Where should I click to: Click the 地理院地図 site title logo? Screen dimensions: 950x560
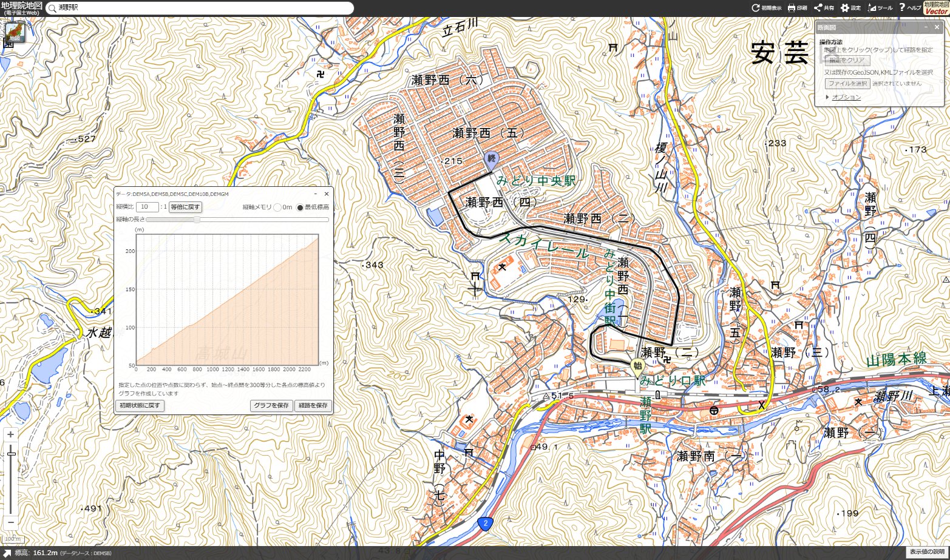21,8
